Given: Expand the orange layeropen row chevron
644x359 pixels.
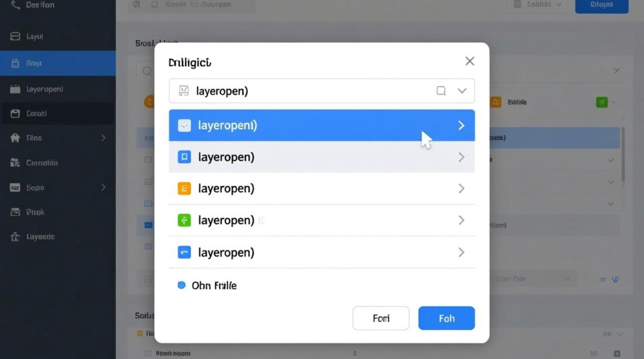Looking at the screenshot, I should [x=461, y=189].
